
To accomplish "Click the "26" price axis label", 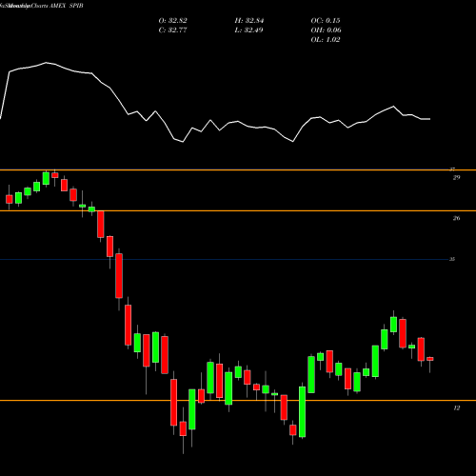I will 456,218.
